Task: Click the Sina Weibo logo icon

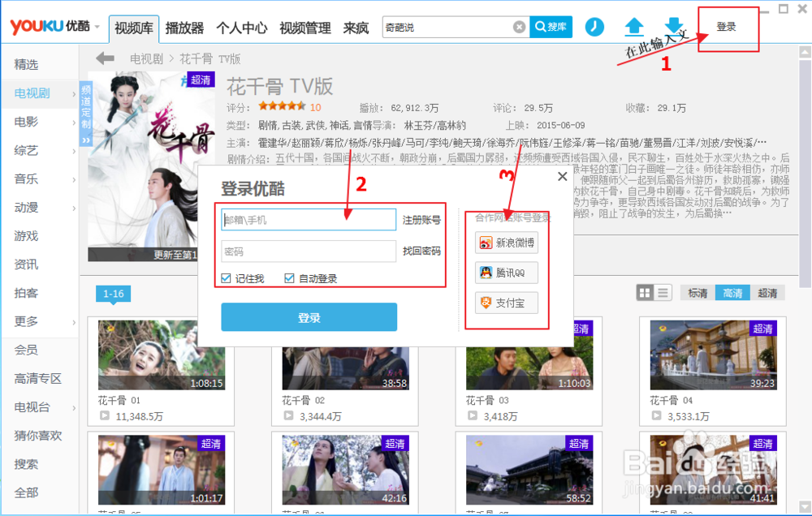Action: click(486, 243)
